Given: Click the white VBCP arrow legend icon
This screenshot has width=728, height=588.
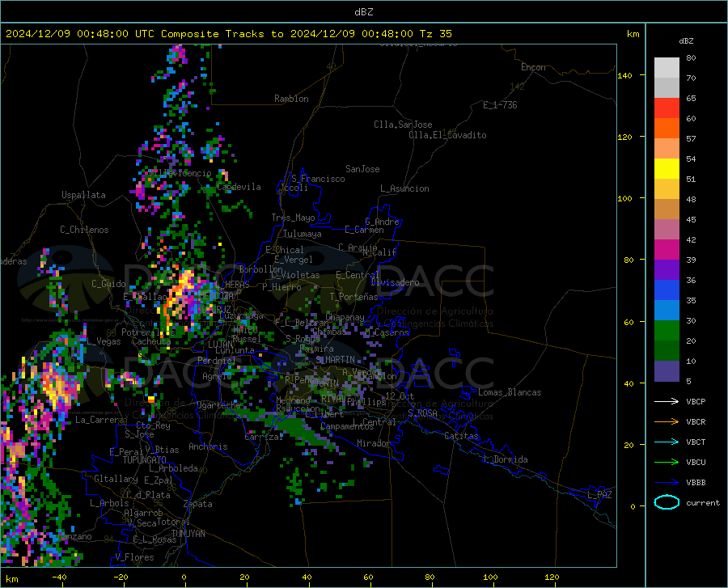Looking at the screenshot, I should [667, 401].
